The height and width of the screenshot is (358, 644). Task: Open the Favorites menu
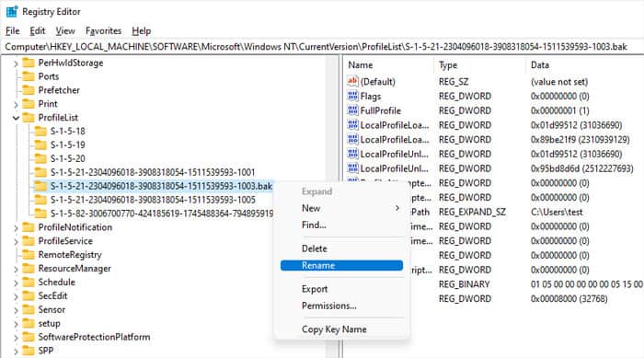(103, 30)
